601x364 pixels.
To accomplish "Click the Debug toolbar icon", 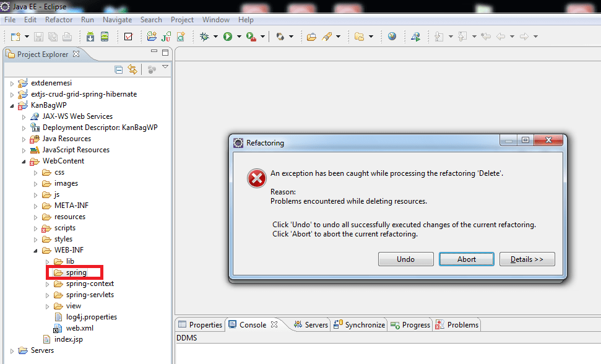I will [x=204, y=37].
